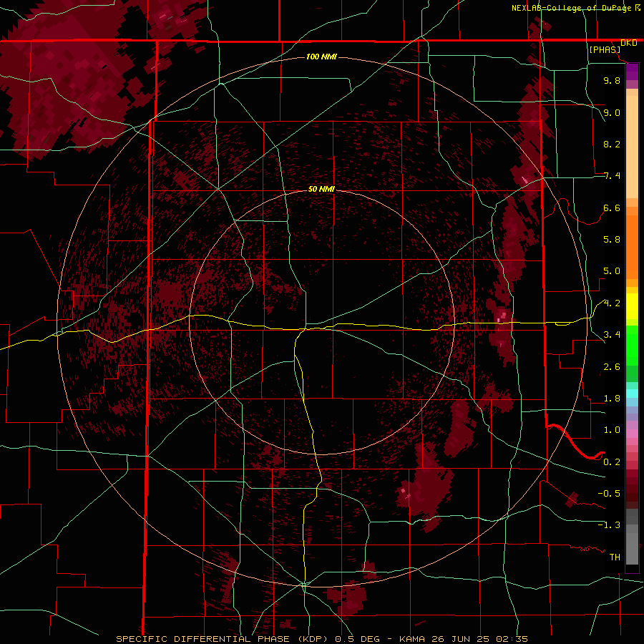
Task: Click the -1.3 scale value
Action: (x=609, y=525)
